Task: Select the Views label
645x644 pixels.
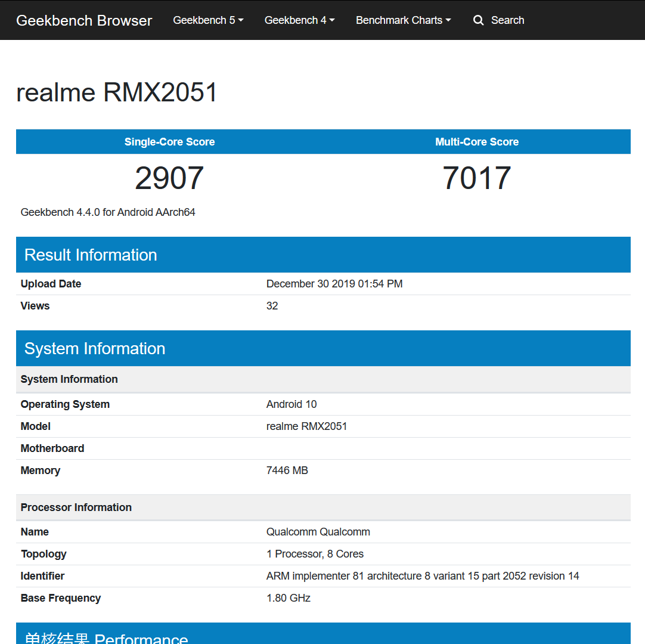Action: coord(35,306)
